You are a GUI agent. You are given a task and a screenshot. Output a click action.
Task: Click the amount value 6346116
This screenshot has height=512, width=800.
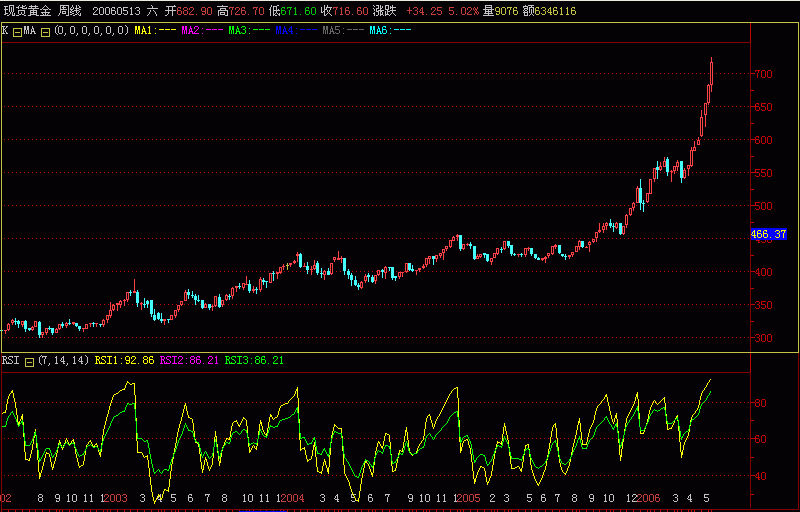click(x=555, y=11)
